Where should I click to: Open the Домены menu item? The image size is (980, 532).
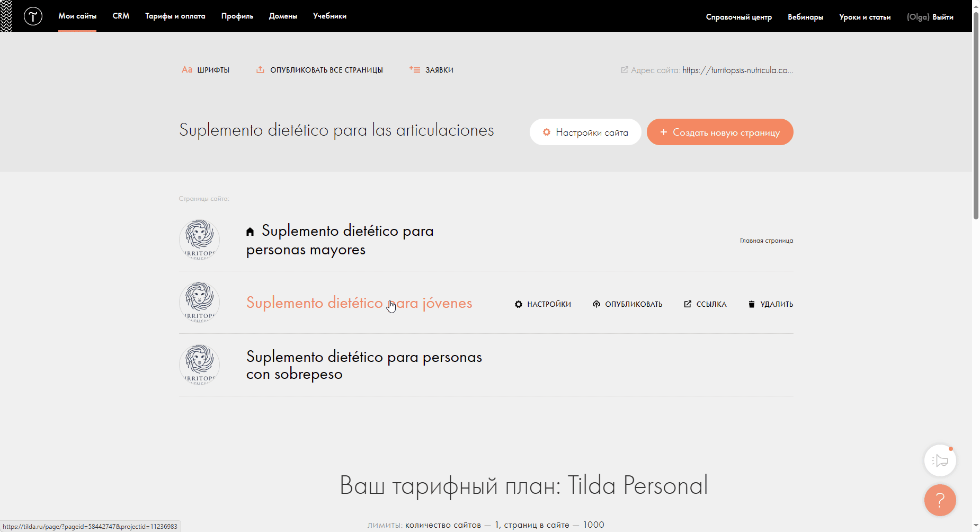point(283,16)
